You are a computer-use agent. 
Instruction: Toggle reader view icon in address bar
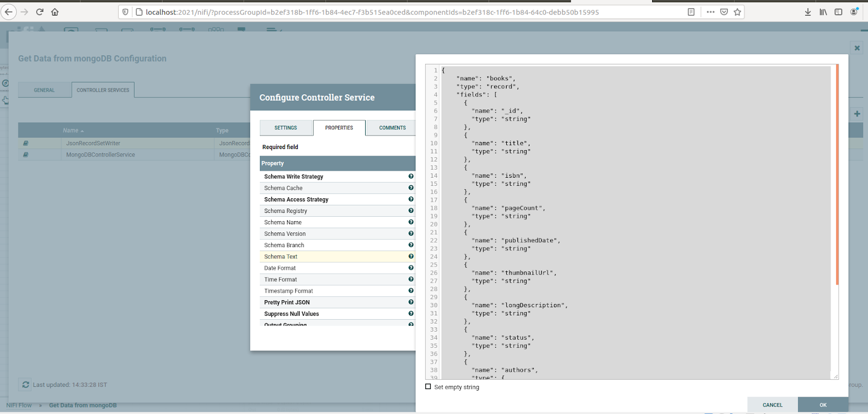pos(691,12)
